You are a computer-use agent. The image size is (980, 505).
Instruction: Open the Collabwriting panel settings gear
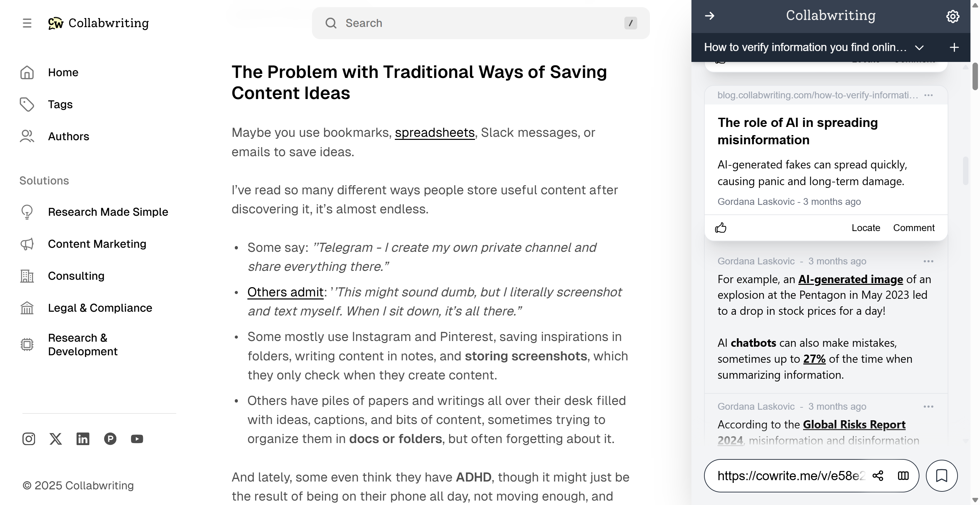[x=953, y=16]
